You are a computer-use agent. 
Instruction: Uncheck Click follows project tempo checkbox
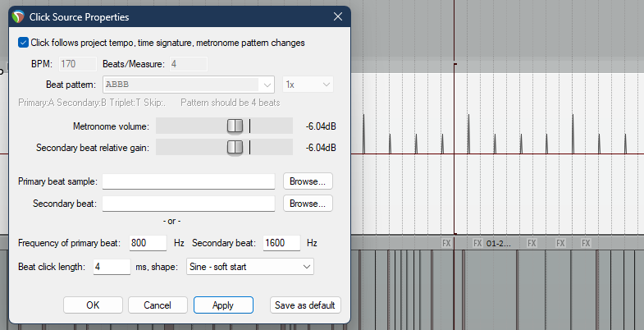(23, 42)
